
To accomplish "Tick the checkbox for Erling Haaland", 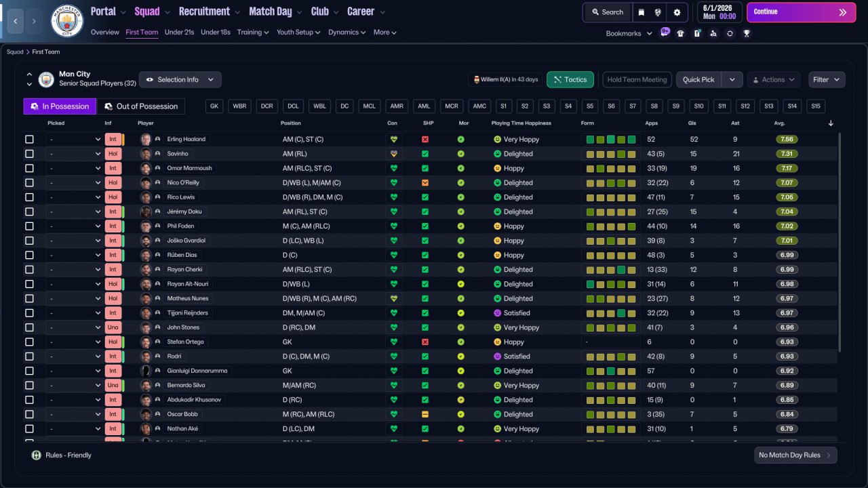I will click(29, 140).
